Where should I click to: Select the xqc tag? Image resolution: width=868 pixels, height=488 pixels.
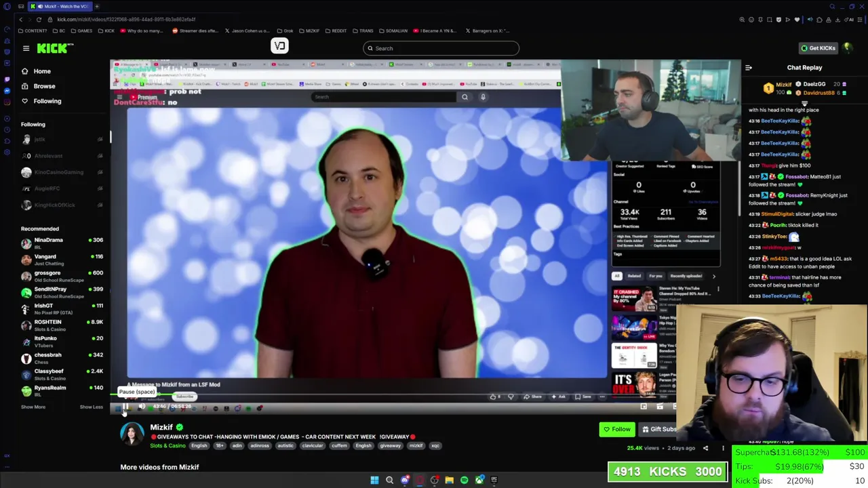click(x=435, y=445)
